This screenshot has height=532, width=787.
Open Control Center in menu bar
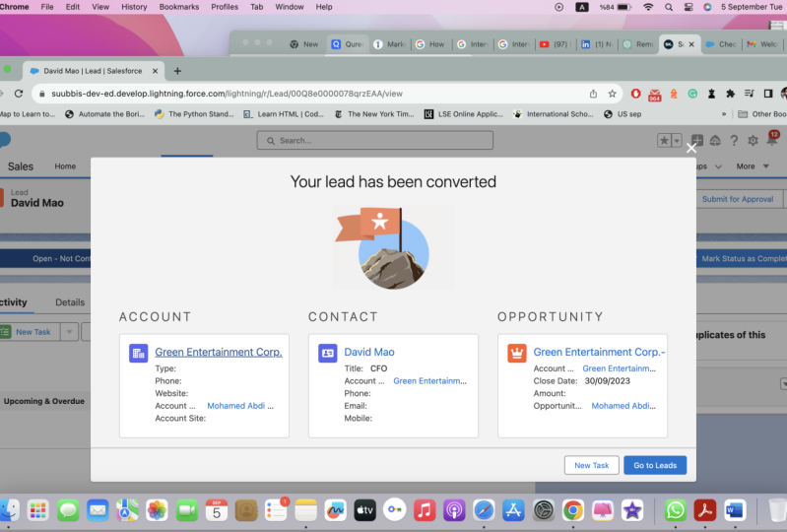689,7
